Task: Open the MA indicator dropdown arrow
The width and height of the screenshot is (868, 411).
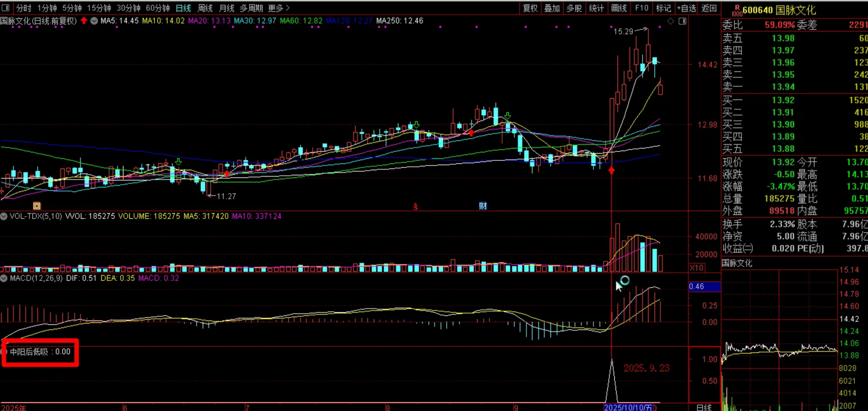Action: point(94,21)
